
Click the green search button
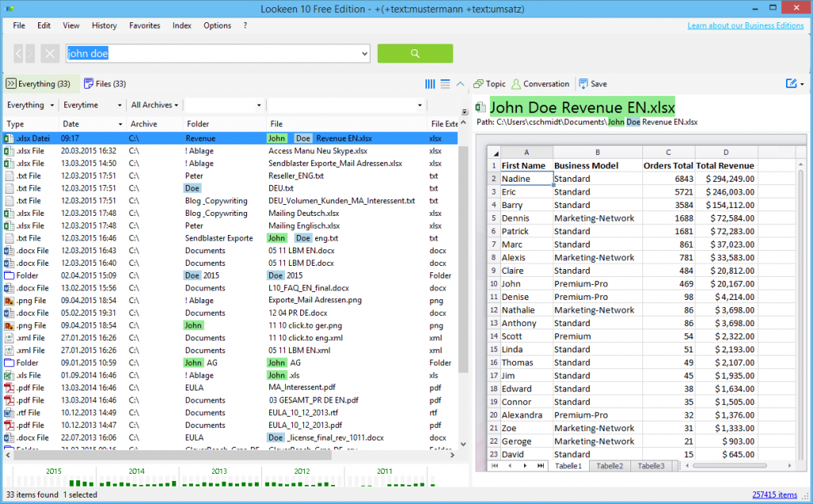click(414, 53)
